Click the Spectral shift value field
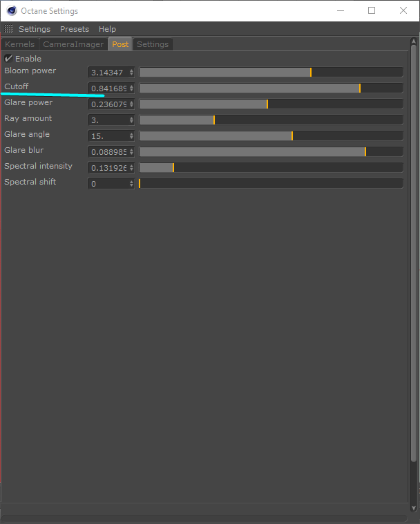 [x=111, y=183]
